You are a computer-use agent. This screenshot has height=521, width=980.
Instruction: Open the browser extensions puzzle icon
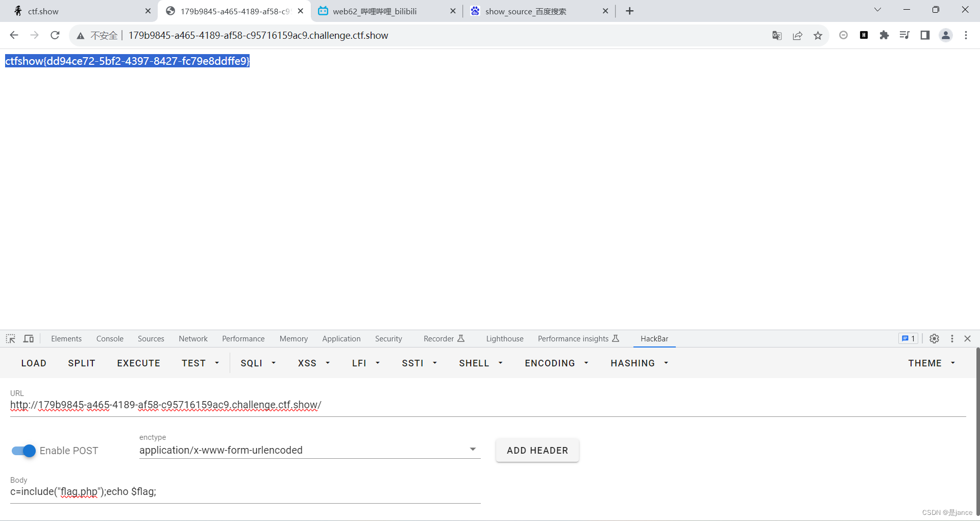(885, 35)
